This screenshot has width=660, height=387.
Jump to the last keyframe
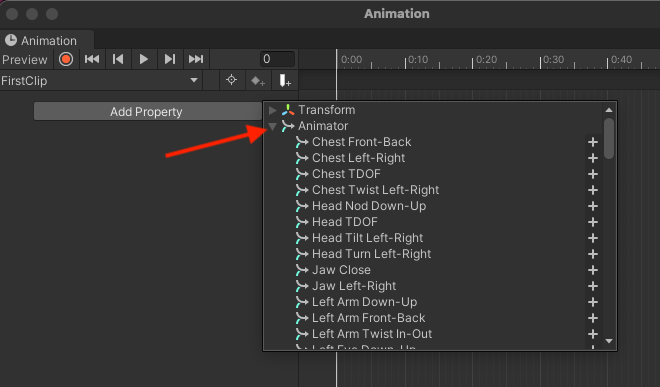196,59
